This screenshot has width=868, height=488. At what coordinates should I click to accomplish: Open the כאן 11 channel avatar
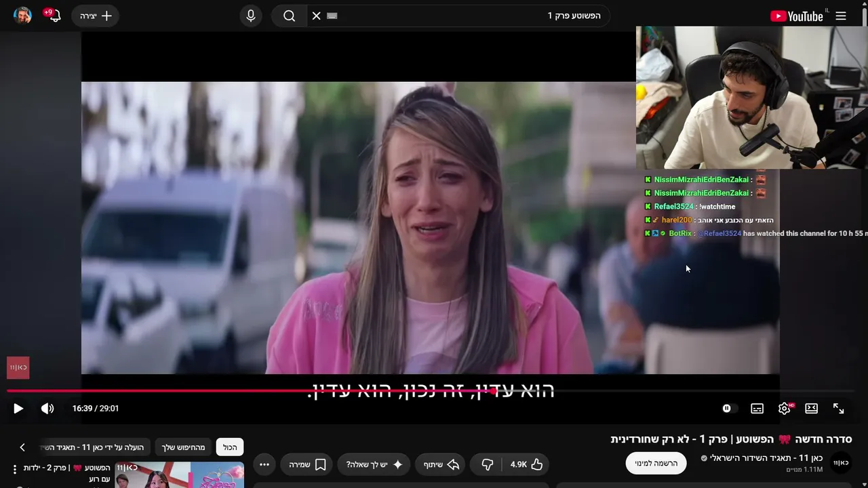coord(841,463)
